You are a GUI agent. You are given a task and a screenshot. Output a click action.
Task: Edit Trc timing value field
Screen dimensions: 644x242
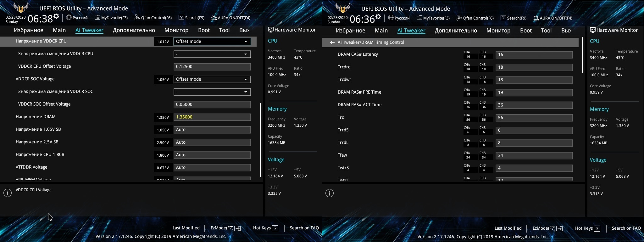coord(534,118)
